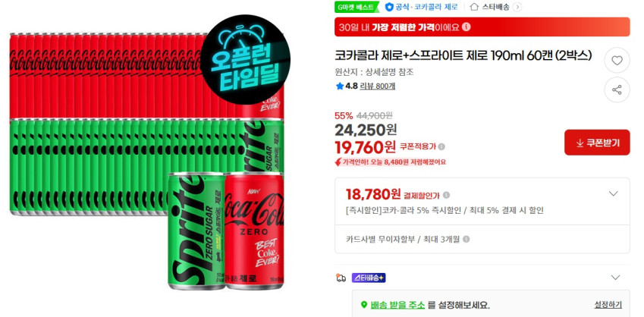Click the blue star rating icon
Image resolution: width=644 pixels, height=317 pixels.
coord(340,86)
